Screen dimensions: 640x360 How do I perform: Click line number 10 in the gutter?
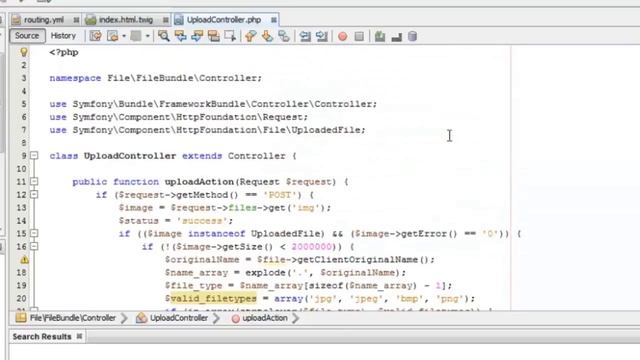pos(22,169)
